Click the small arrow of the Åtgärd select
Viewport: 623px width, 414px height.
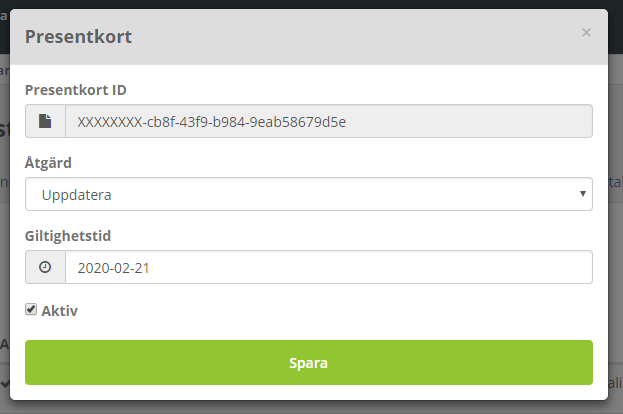[x=582, y=193]
